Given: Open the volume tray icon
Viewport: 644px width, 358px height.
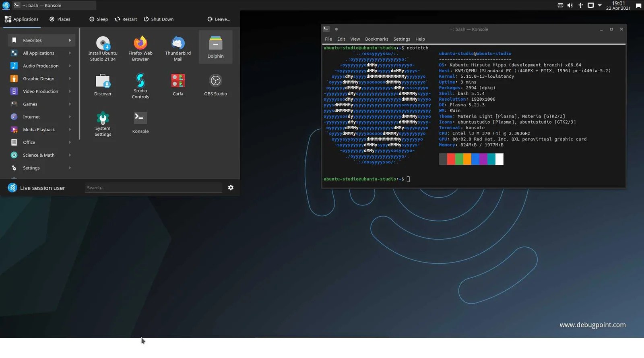Looking at the screenshot, I should [570, 5].
